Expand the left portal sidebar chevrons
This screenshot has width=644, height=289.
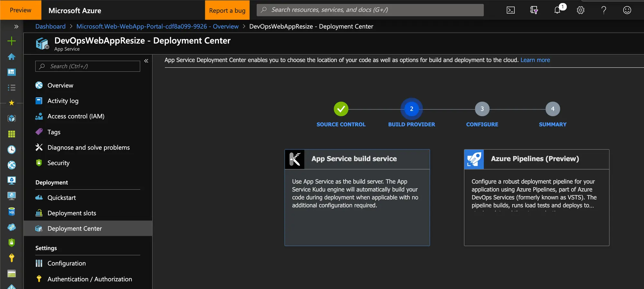click(16, 26)
